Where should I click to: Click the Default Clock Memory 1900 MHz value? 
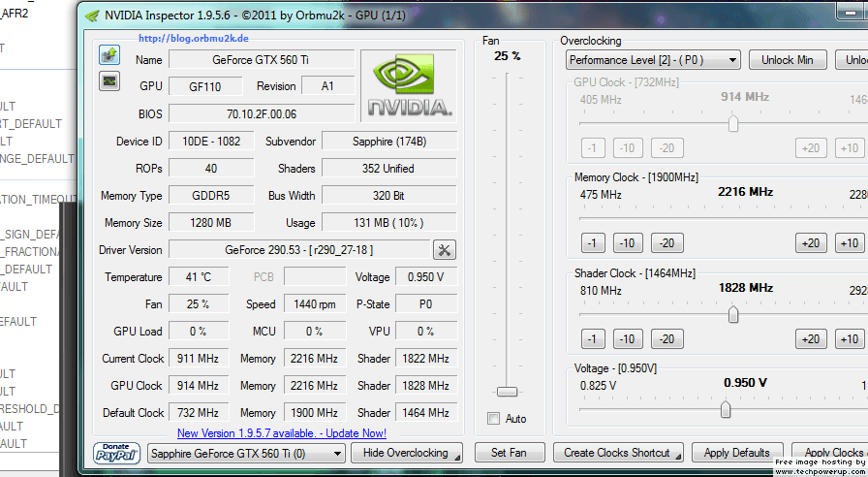click(315, 413)
